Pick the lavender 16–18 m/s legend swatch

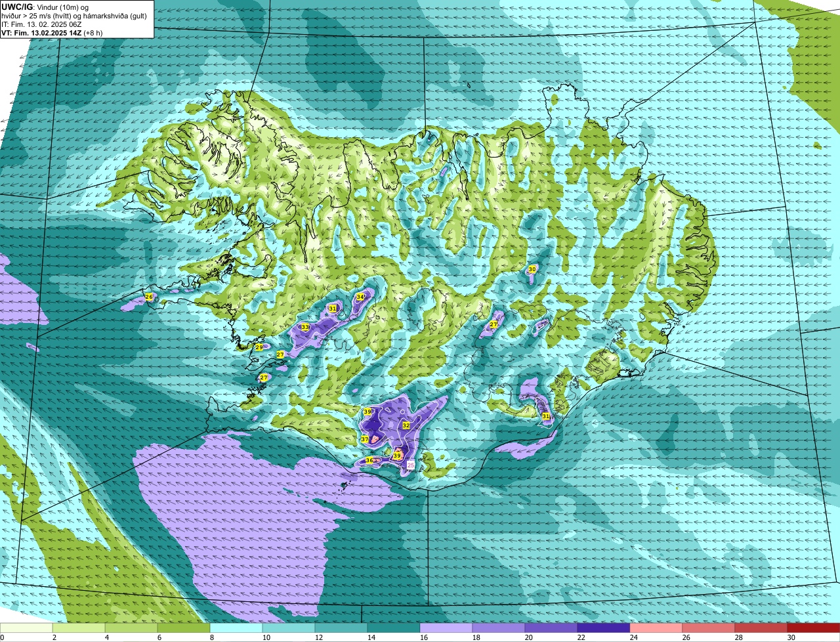pos(446,628)
